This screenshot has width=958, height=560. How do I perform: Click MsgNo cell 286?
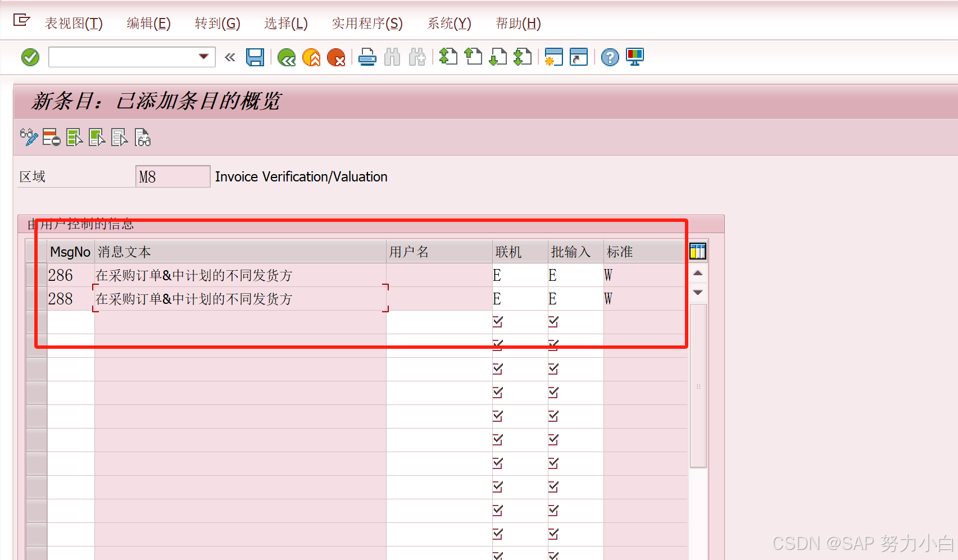pos(71,275)
